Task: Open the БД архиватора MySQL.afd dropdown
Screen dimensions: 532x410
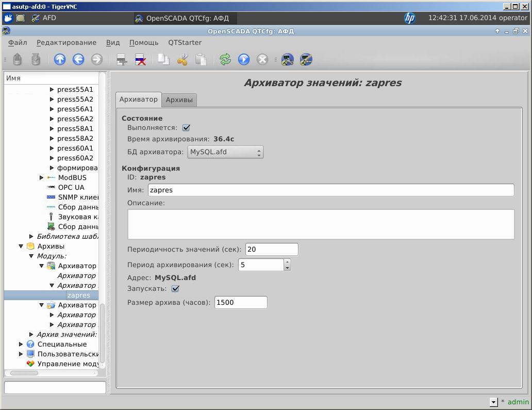Action: (x=225, y=152)
